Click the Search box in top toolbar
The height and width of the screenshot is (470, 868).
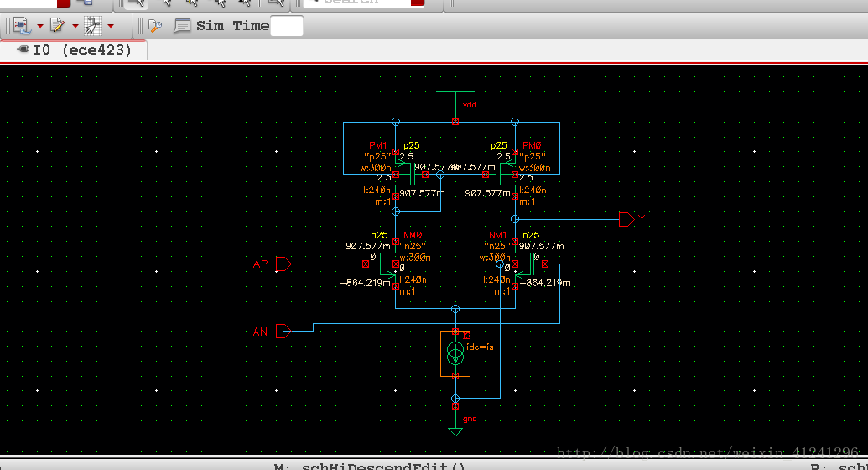(362, 3)
